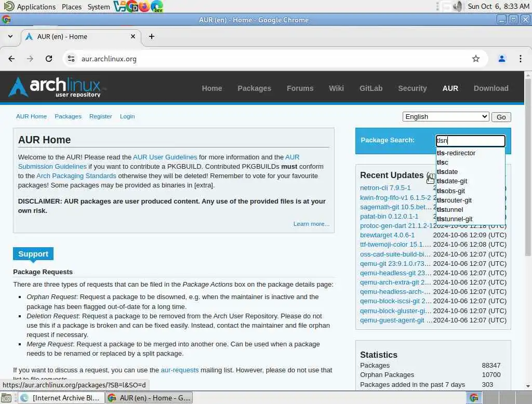Open Wiki in the Arch navbar
Screen dimensions: 532x404
[x=336, y=88]
